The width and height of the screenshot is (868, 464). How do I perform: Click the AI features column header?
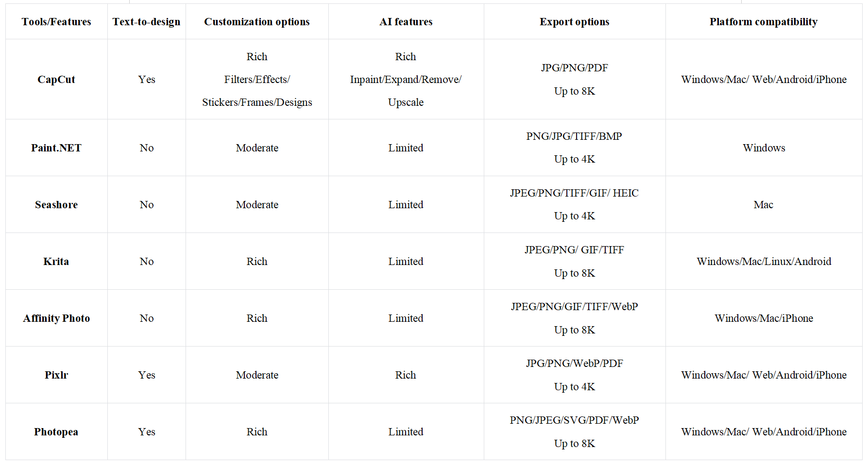point(406,22)
